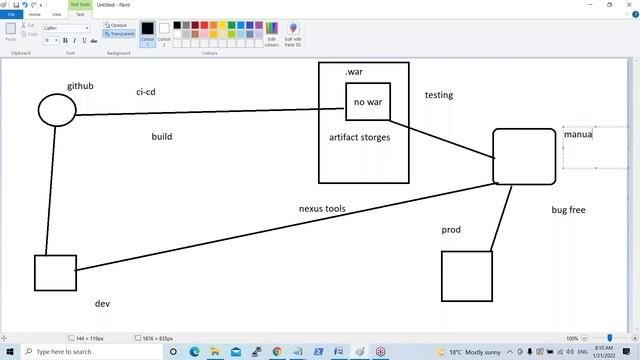
Task: Switch to the View ribbon tab
Action: (56, 14)
